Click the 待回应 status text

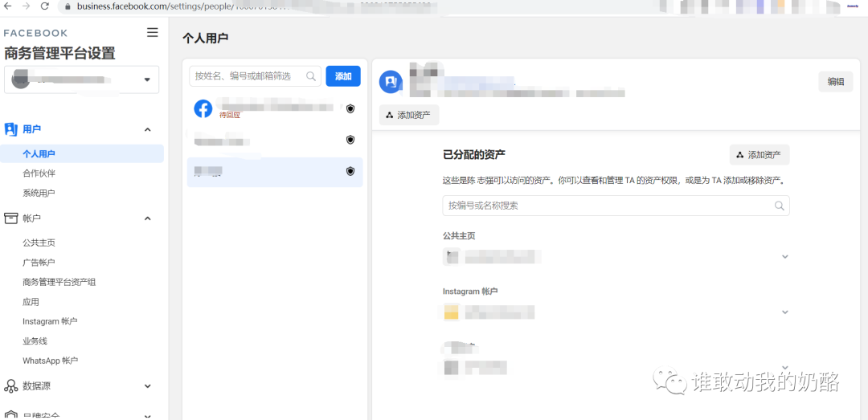[230, 115]
